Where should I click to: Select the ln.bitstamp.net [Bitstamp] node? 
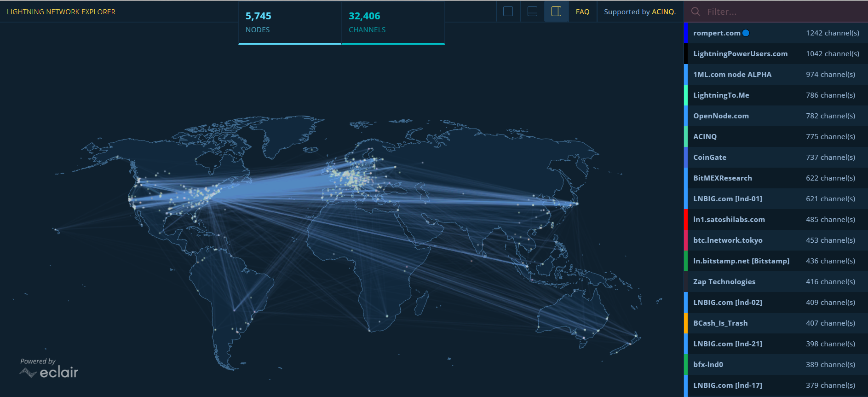(776, 261)
